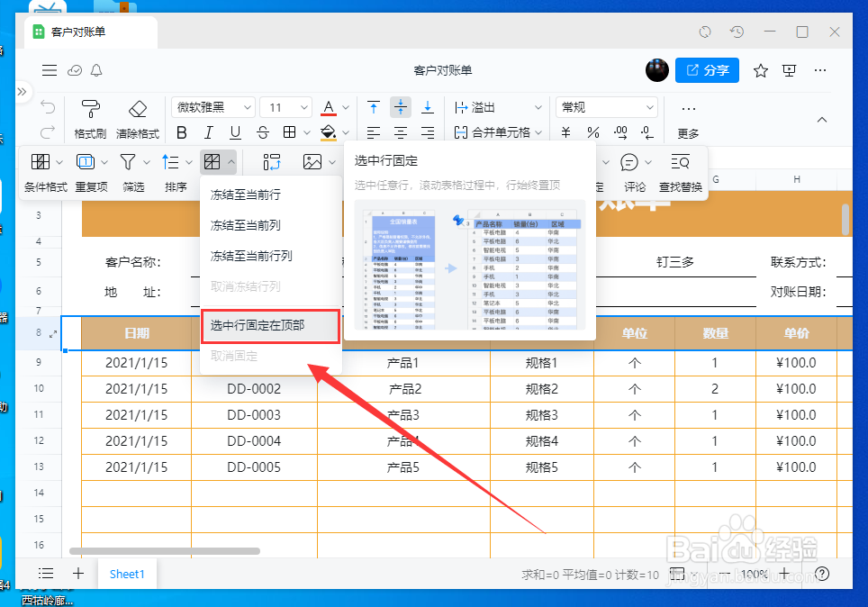Click cell DD-0003
The image size is (868, 607).
tap(254, 415)
